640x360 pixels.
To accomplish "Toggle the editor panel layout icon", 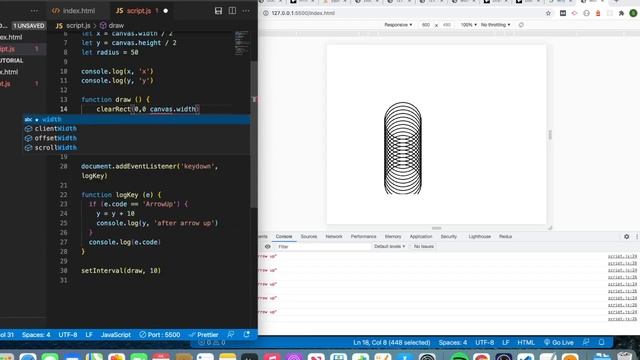I will coord(218,11).
